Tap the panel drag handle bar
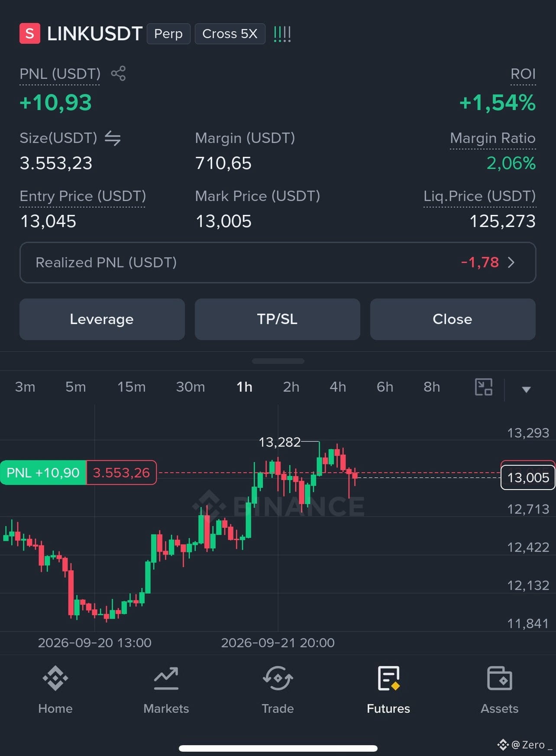The width and height of the screenshot is (556, 756). tap(278, 361)
